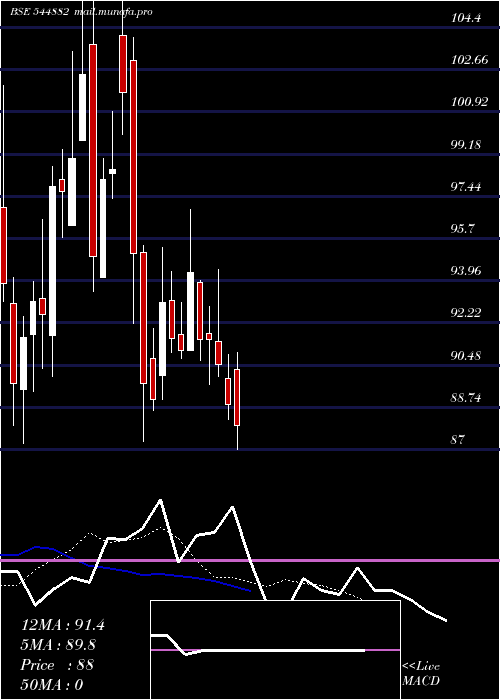
Task: Click the '<<Live MACD' label
Action: (421, 673)
